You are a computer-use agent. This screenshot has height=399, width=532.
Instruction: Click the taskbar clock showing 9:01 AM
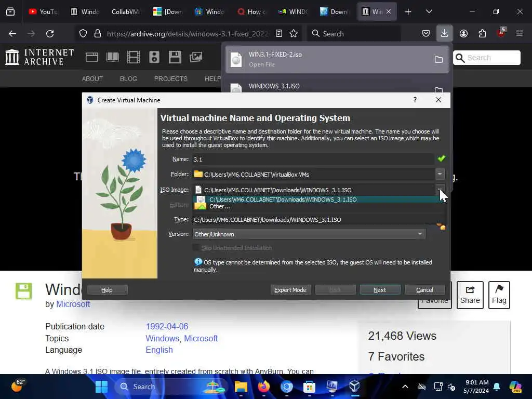pyautogui.click(x=476, y=387)
